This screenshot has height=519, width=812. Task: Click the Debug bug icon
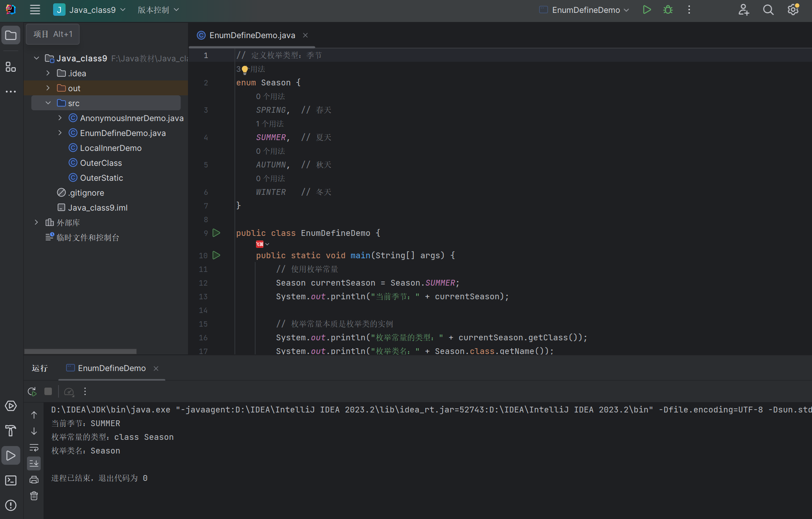click(x=668, y=10)
